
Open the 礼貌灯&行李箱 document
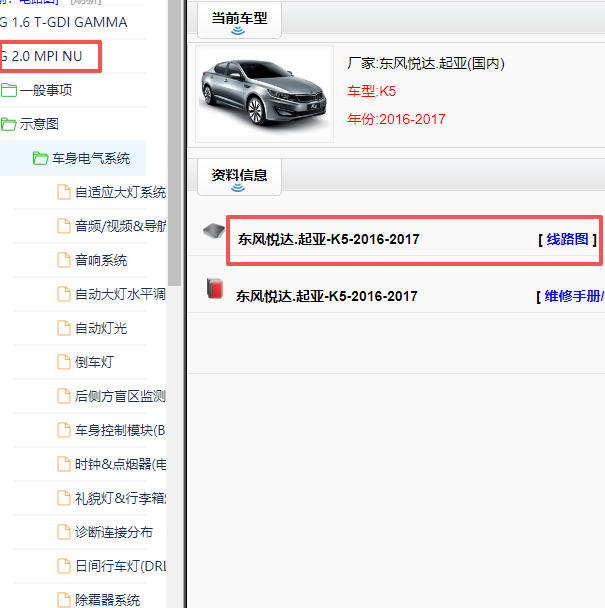[x=120, y=498]
